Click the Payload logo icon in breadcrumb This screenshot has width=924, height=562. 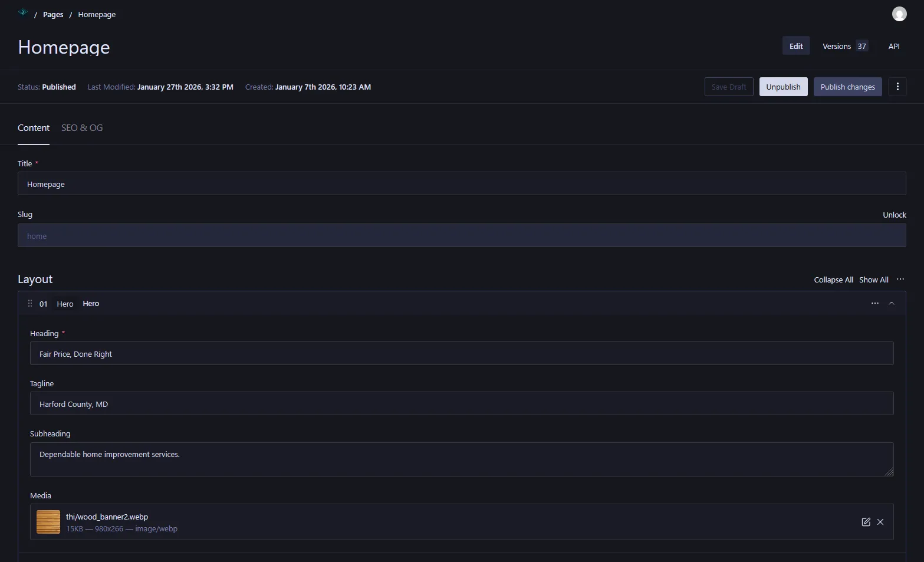(x=23, y=12)
